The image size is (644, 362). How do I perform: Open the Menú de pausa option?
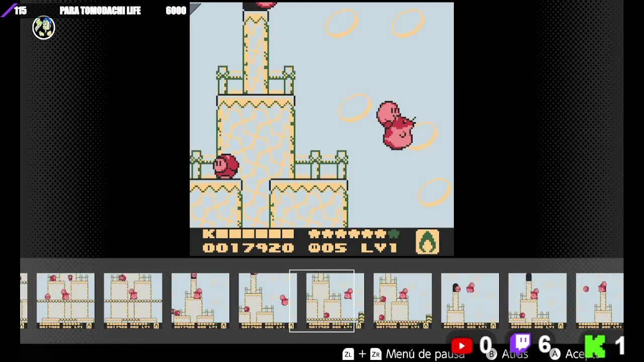pos(425,354)
